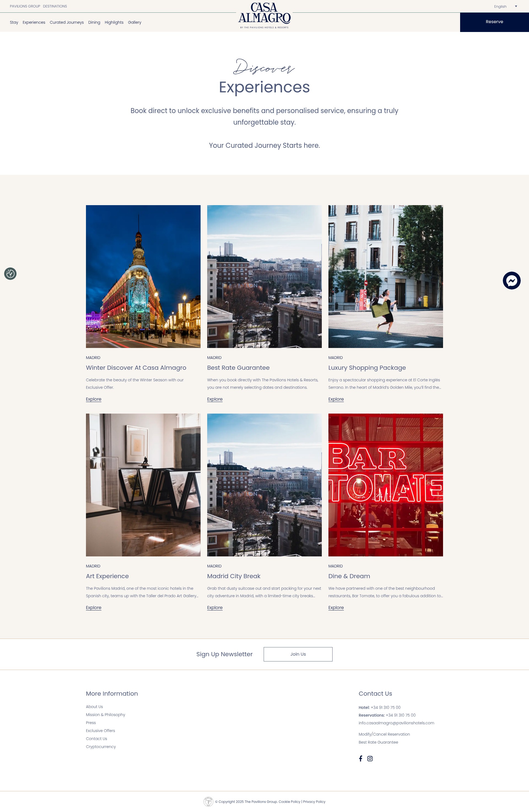
Task: Open the About Us footer link
Action: tap(95, 707)
